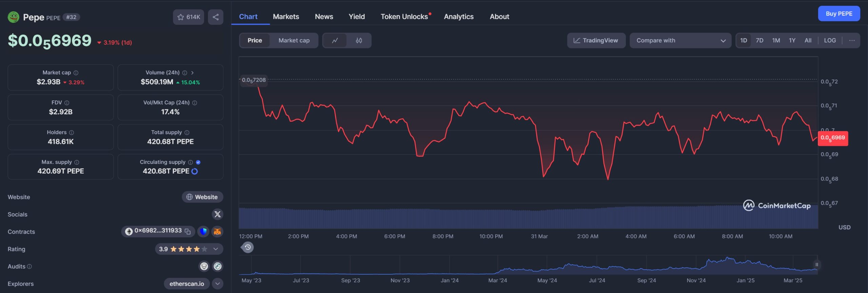868x293 pixels.
Task: Switch to the Markets tab
Action: [286, 17]
